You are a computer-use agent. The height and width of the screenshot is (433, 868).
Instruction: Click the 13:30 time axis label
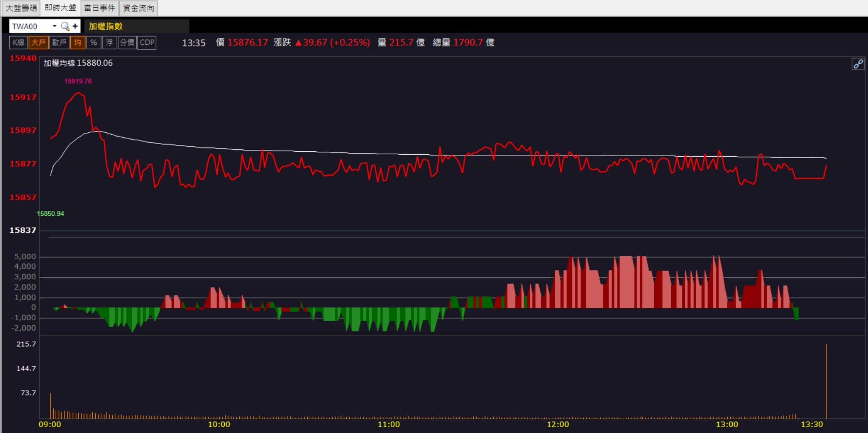(812, 424)
